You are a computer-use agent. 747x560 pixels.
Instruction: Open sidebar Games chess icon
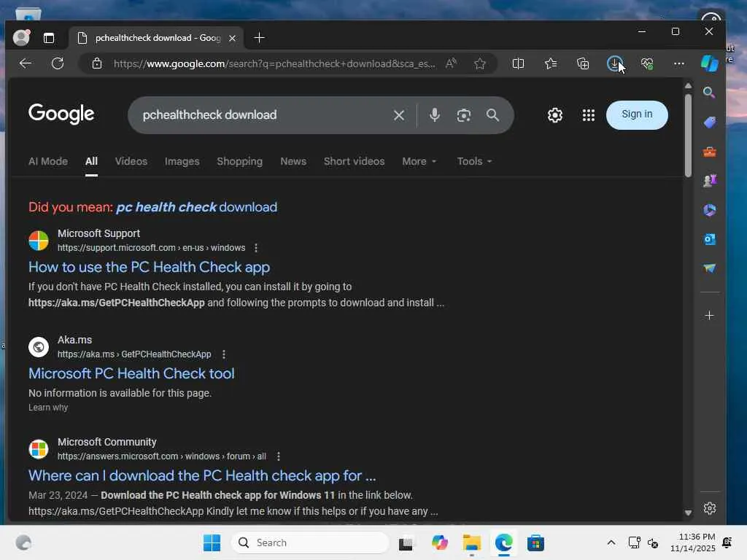(709, 181)
